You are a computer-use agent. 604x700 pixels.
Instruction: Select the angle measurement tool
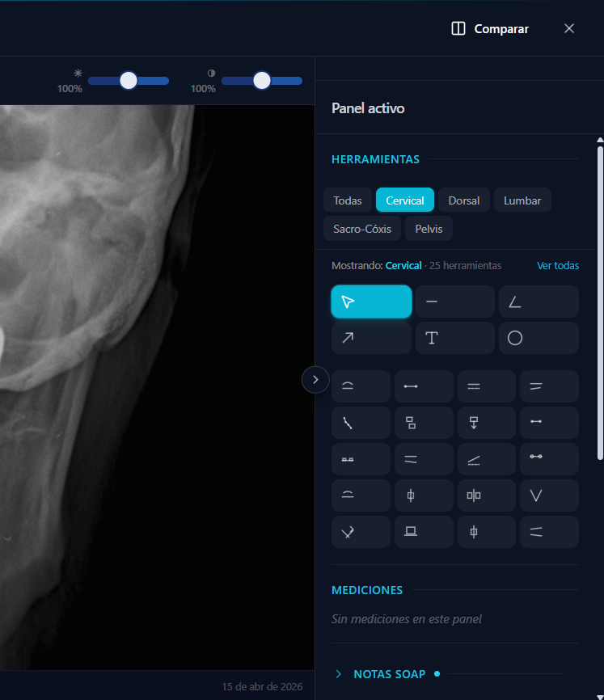click(x=539, y=302)
